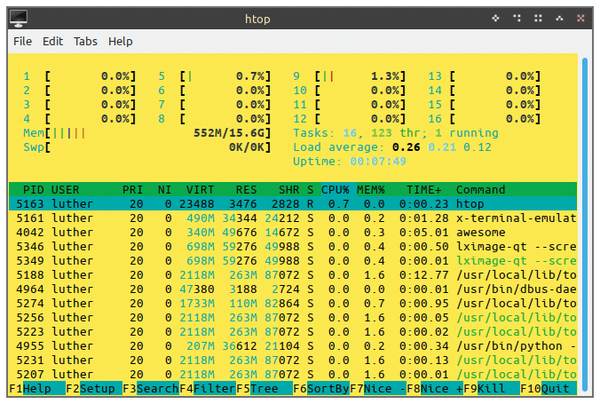The width and height of the screenshot is (600, 404).
Task: Click the Load average line
Action: pyautogui.click(x=392, y=147)
